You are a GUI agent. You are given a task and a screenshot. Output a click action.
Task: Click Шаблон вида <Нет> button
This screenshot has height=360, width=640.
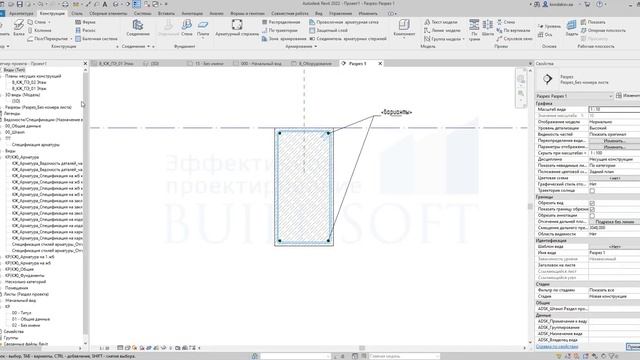(614, 247)
